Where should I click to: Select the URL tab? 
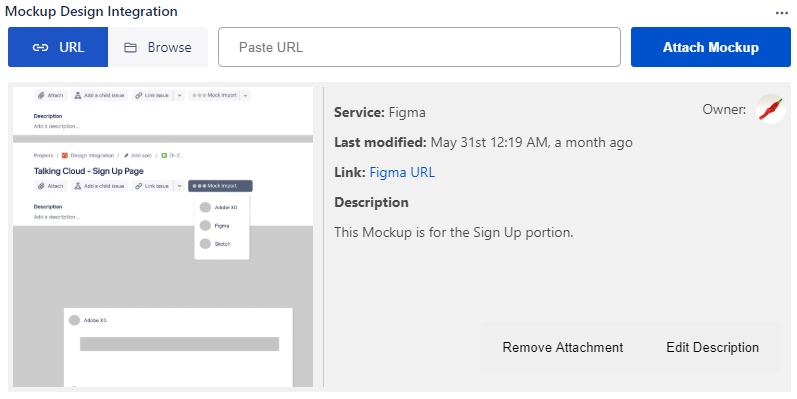[58, 47]
